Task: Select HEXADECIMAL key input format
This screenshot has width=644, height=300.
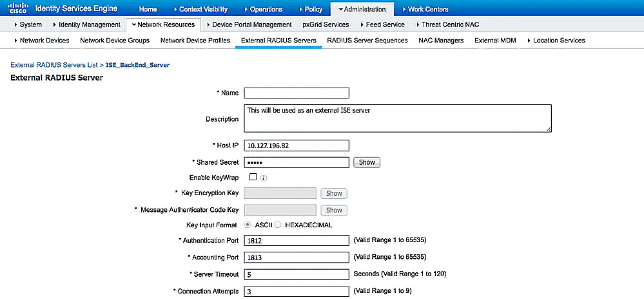Action: (278, 225)
